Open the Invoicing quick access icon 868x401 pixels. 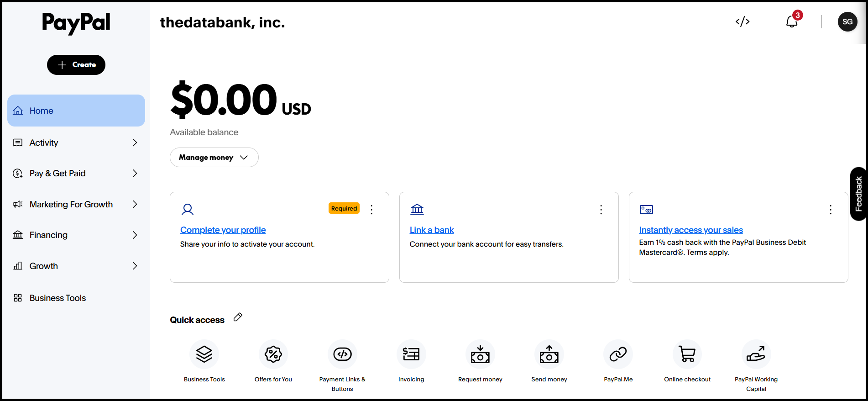pos(411,354)
